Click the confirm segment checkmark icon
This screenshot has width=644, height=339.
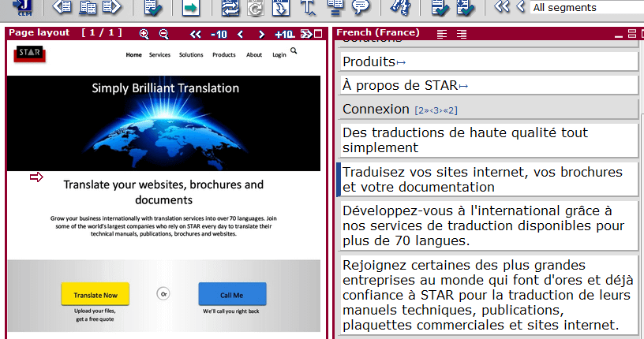pos(153,8)
